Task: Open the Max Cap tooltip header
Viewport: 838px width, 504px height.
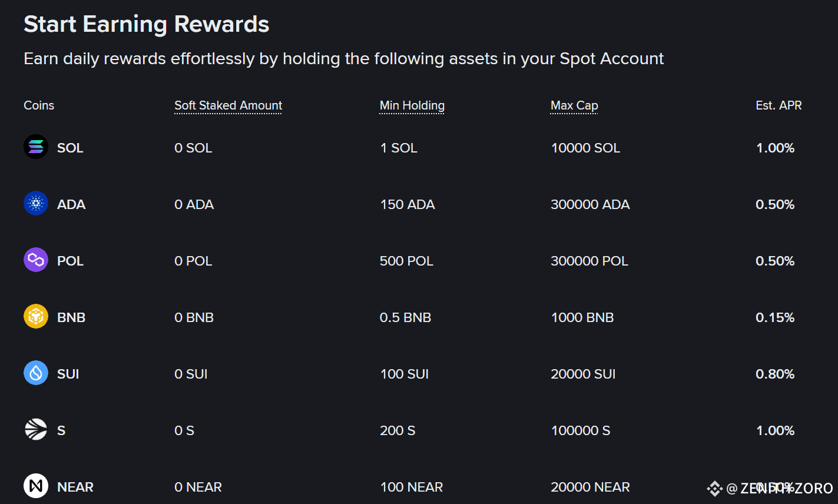Action: (574, 105)
